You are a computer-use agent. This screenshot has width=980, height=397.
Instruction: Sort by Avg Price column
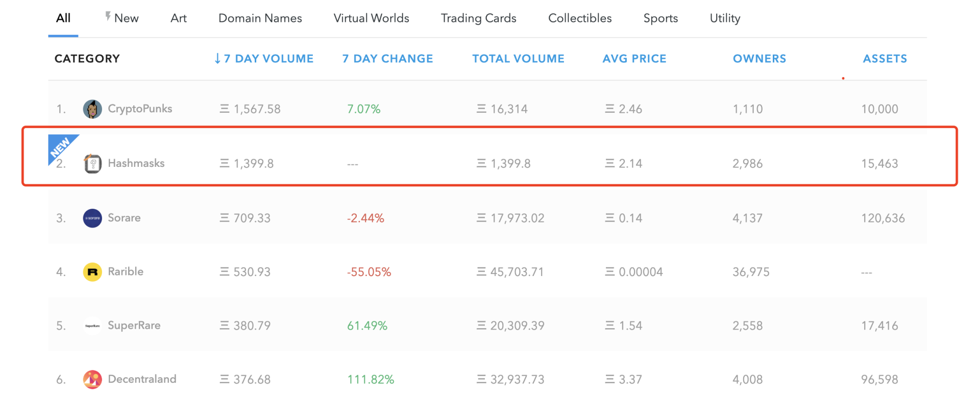tap(634, 59)
